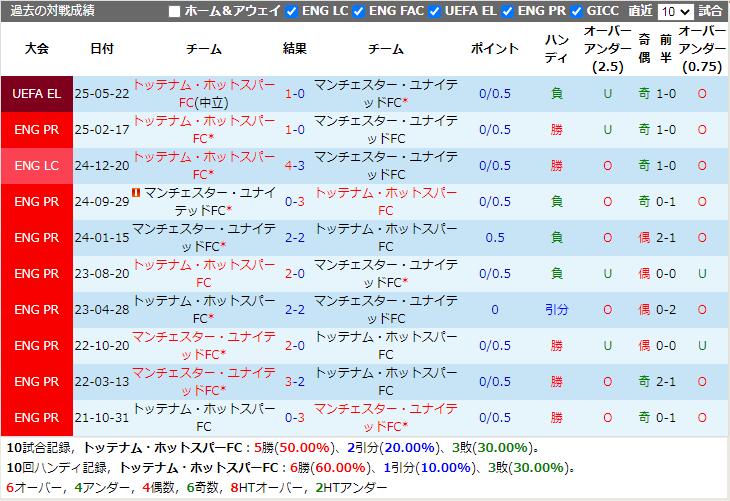Open the 3-2 result from the 22-03-13 match
Viewport: 730px width, 501px height.
(x=295, y=381)
